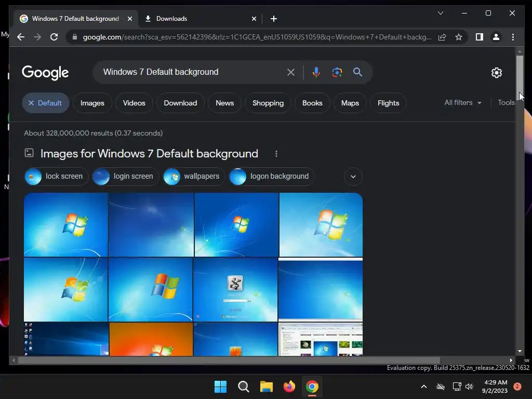Open Images for Windows 7 Default background
Image resolution: width=532 pixels, height=399 pixels.
coord(149,154)
